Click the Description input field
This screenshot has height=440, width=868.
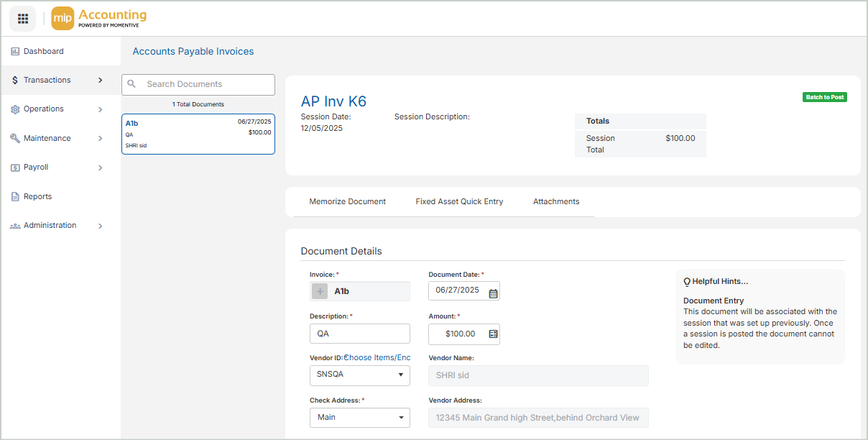point(360,334)
